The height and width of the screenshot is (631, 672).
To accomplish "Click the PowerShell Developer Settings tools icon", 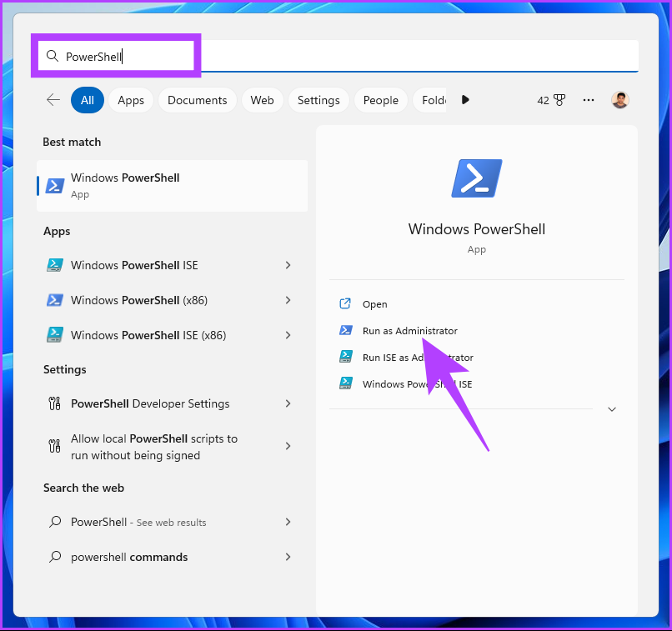I will (x=55, y=403).
